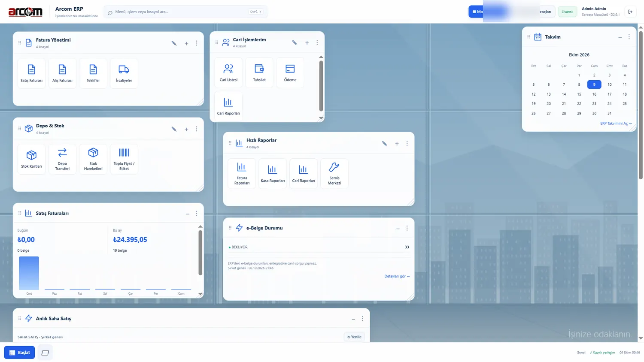The width and height of the screenshot is (644, 362).
Task: Open Cari Listesi shortcut
Action: 228,73
